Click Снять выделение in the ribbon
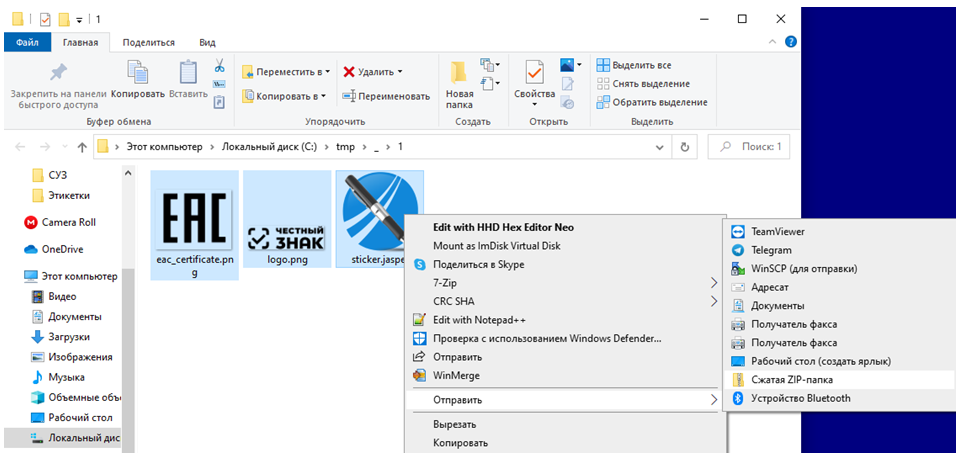Screen dimensions: 957x456 coord(643,84)
